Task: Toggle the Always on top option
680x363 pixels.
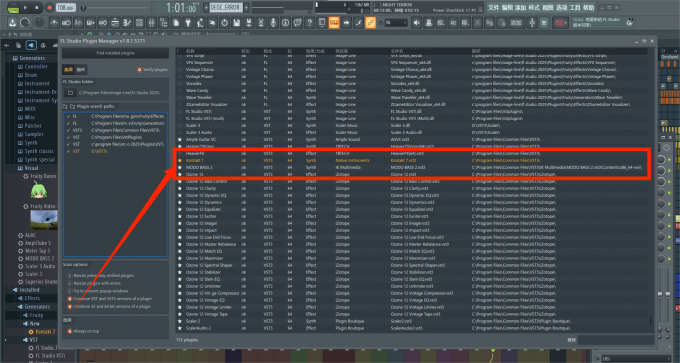Action: (x=70, y=331)
